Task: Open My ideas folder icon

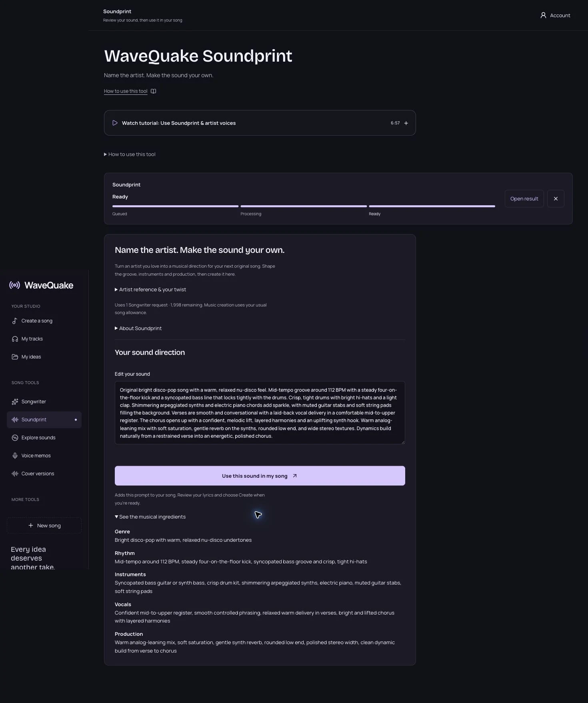Action: coord(15,357)
